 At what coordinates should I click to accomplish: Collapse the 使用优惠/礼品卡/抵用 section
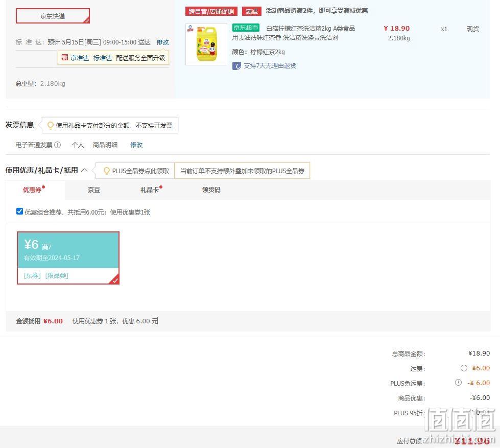tap(84, 170)
